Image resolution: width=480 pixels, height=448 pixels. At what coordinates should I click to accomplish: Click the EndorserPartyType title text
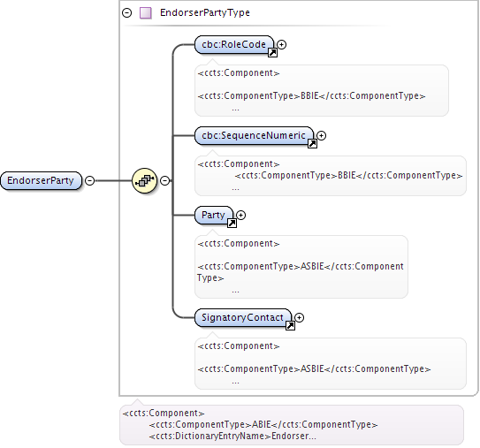205,13
